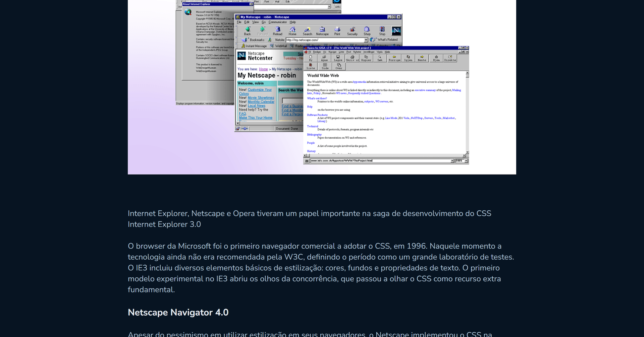Click the Lagre button in Opera toolbar

tap(338, 58)
